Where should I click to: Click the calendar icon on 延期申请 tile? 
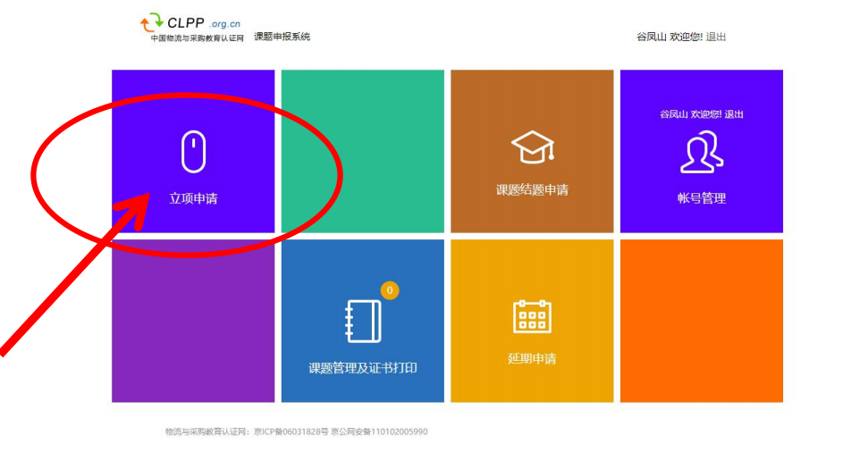click(x=532, y=316)
